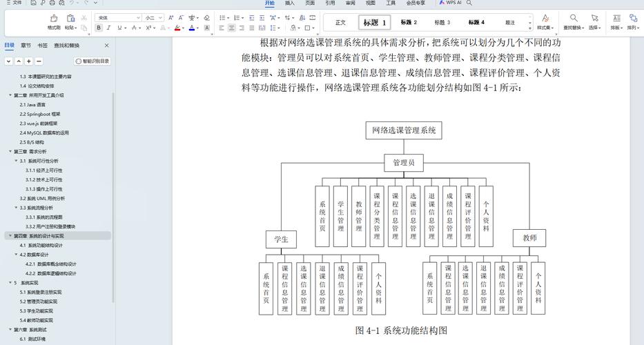Collapse the 第二章 所用开发工具介绍 outline node

point(10,95)
